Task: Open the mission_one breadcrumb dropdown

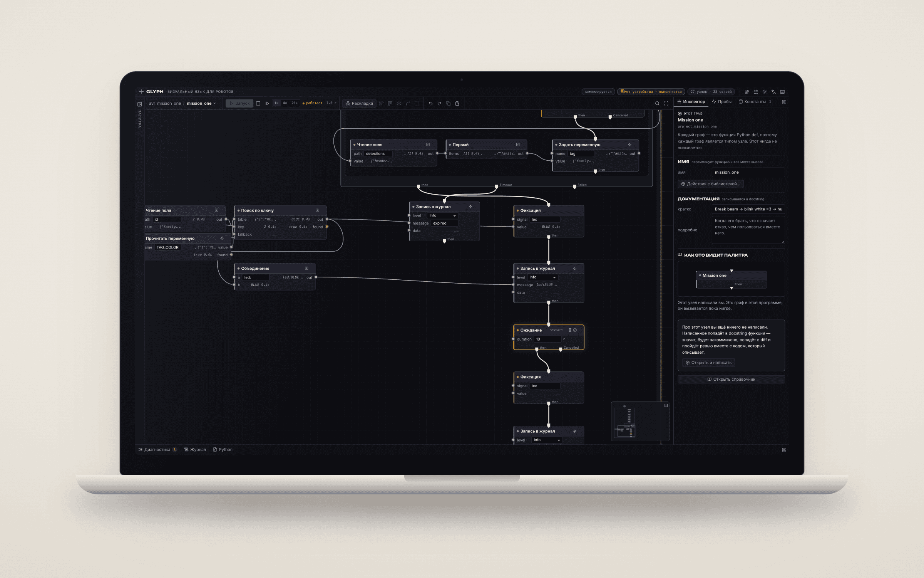Action: (x=201, y=103)
